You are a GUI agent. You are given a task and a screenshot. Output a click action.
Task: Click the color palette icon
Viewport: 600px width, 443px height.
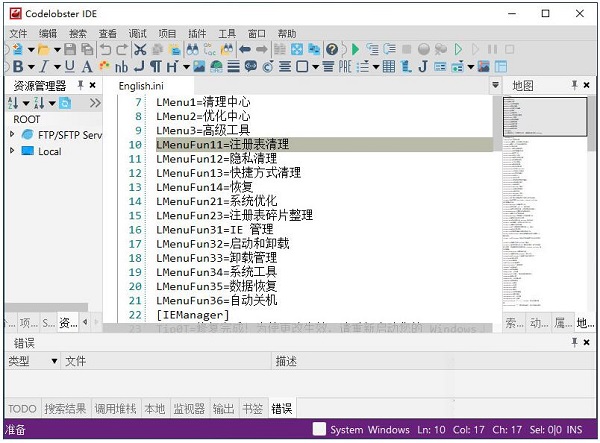click(104, 67)
